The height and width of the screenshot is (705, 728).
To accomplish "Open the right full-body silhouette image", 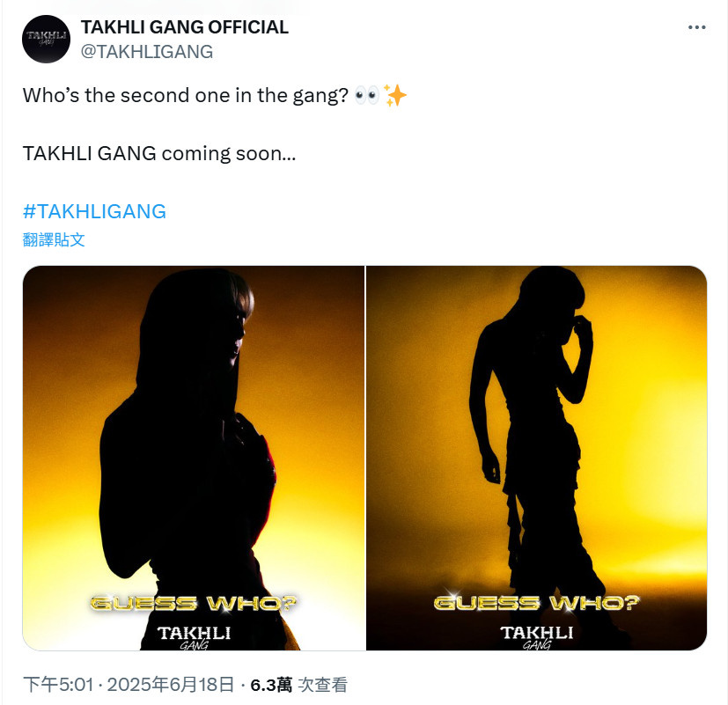I will coord(536,458).
